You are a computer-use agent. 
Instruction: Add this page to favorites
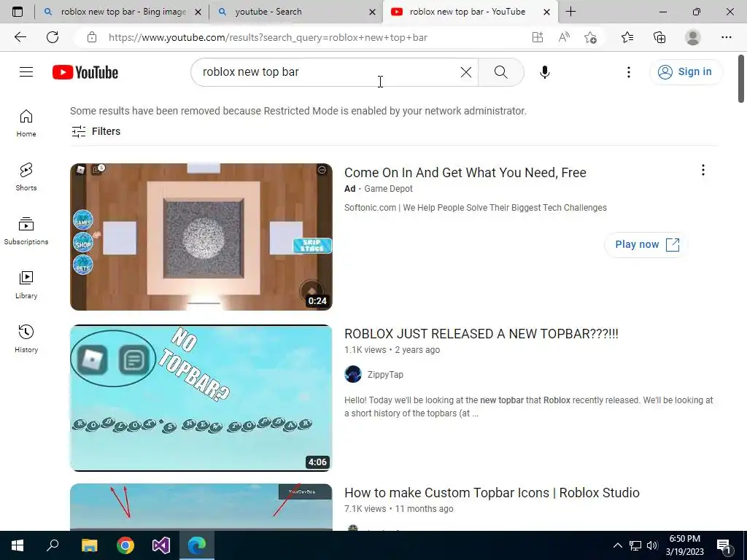click(x=590, y=37)
